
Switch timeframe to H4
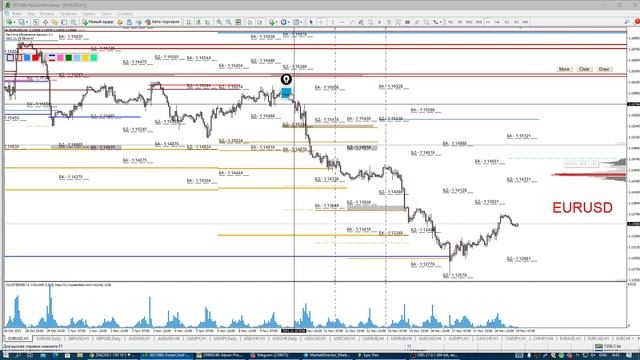pyautogui.click(x=497, y=22)
